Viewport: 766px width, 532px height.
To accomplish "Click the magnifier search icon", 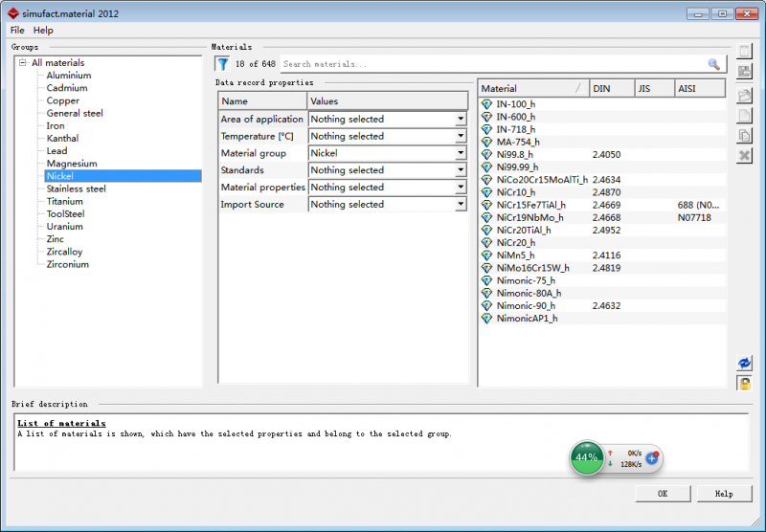I will 713,64.
